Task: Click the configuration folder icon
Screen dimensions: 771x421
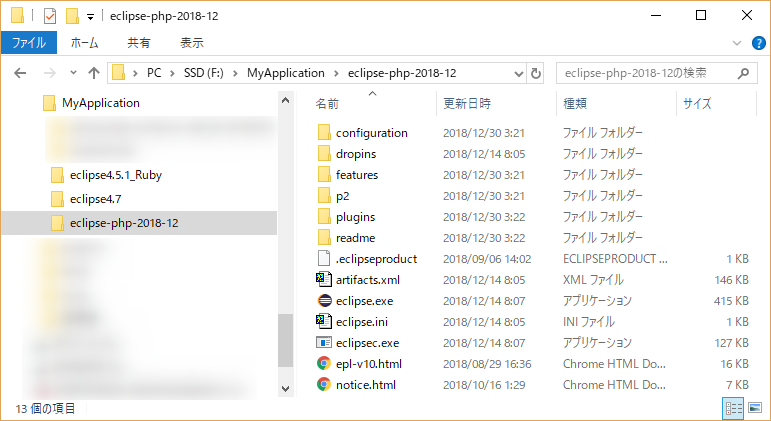Action: tap(324, 132)
